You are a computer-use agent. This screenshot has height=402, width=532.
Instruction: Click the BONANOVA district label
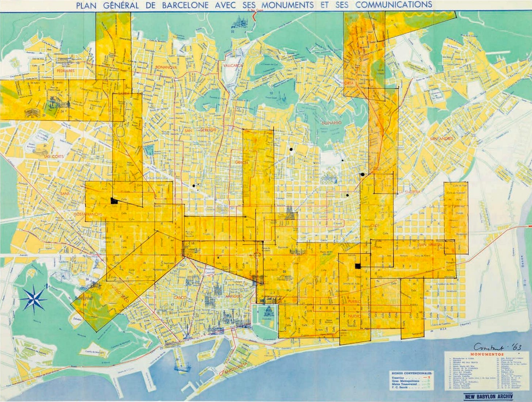coord(166,68)
